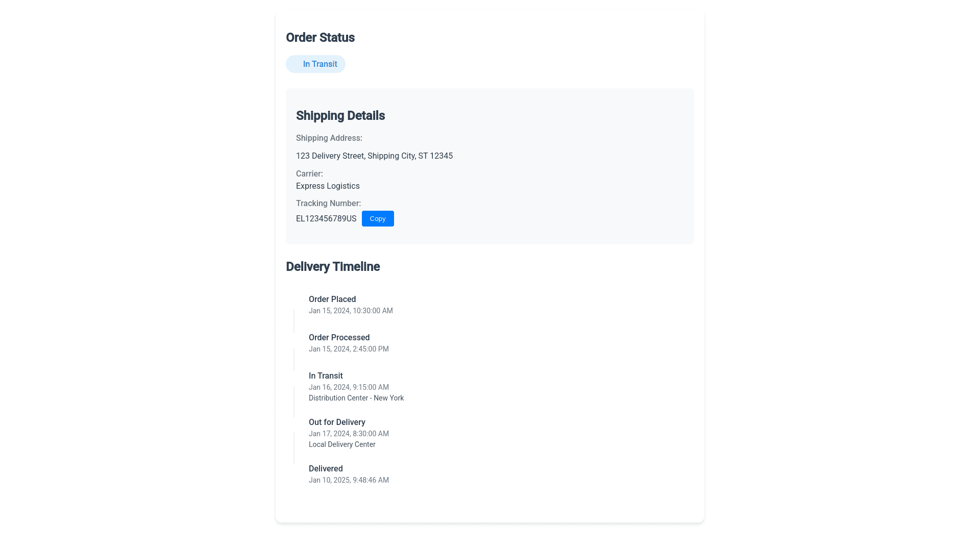Image resolution: width=980 pixels, height=551 pixels.
Task: Click the Local Delivery Center location text
Action: click(x=342, y=444)
